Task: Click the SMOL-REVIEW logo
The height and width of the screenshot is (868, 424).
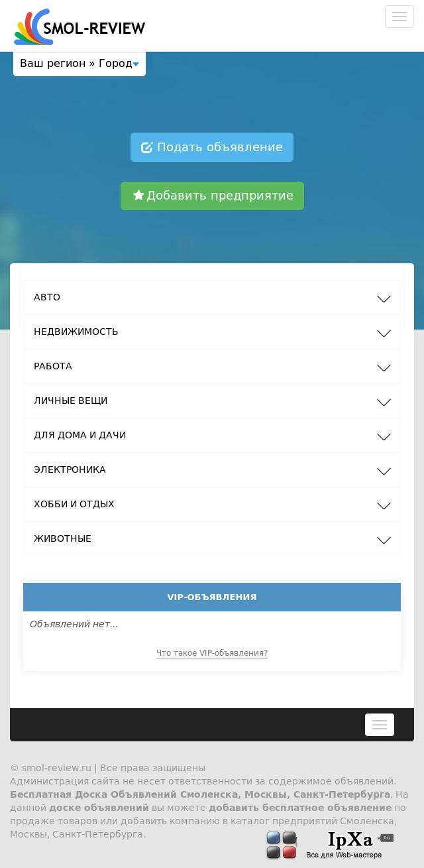Action: pos(79,27)
